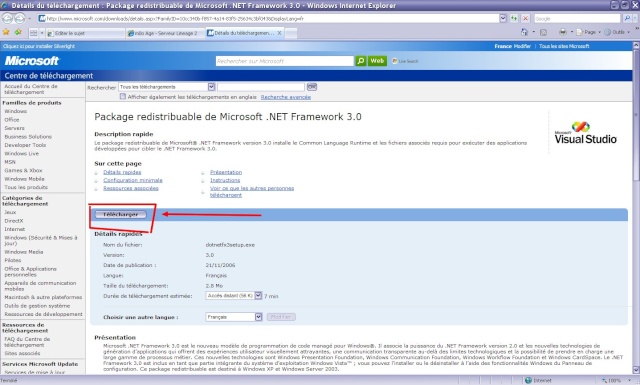
Task: Open the recent pages dropdown arrow
Action: point(29,19)
